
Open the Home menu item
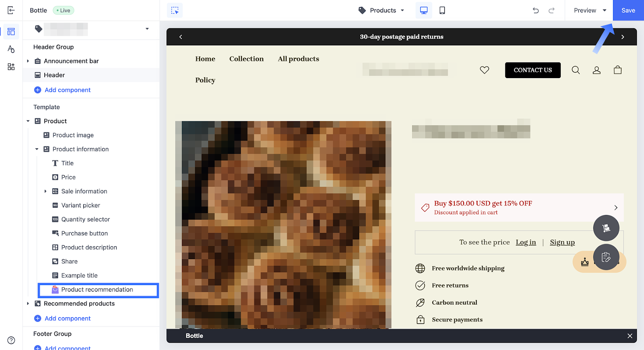205,59
